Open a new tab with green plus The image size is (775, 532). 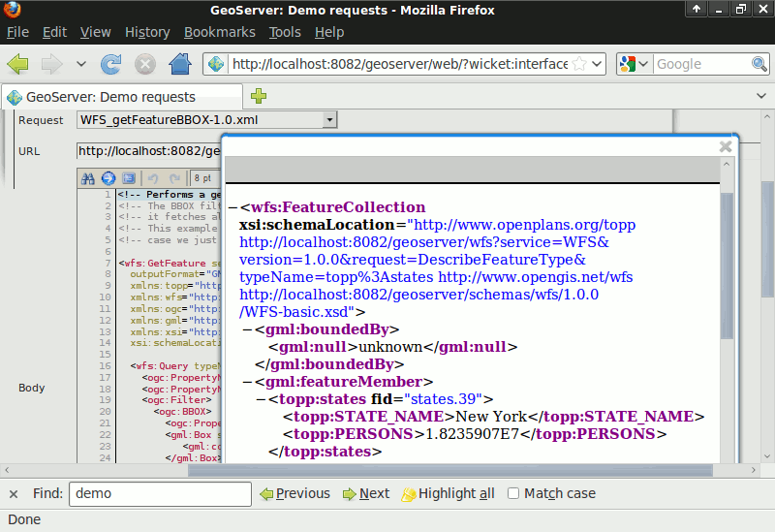tap(259, 96)
